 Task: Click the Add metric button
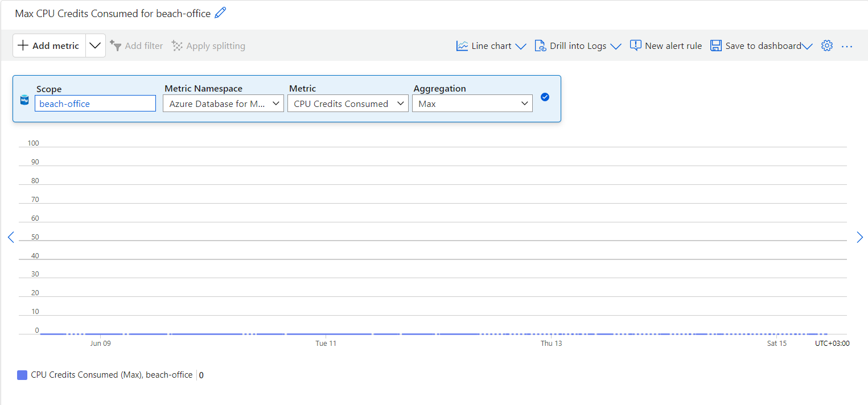click(x=49, y=46)
